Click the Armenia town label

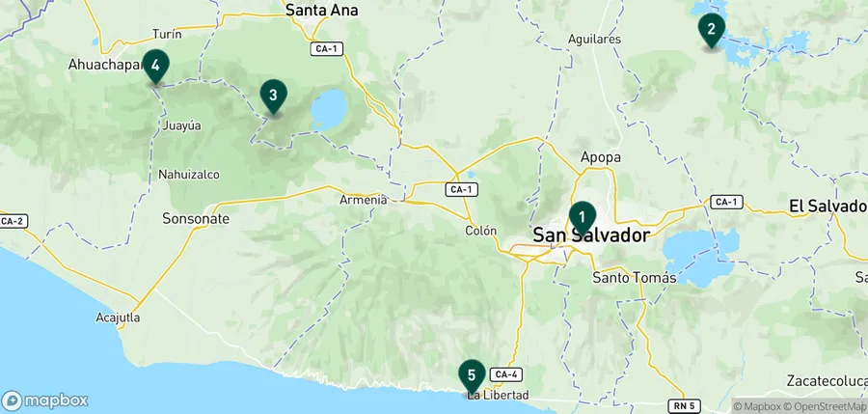click(364, 200)
